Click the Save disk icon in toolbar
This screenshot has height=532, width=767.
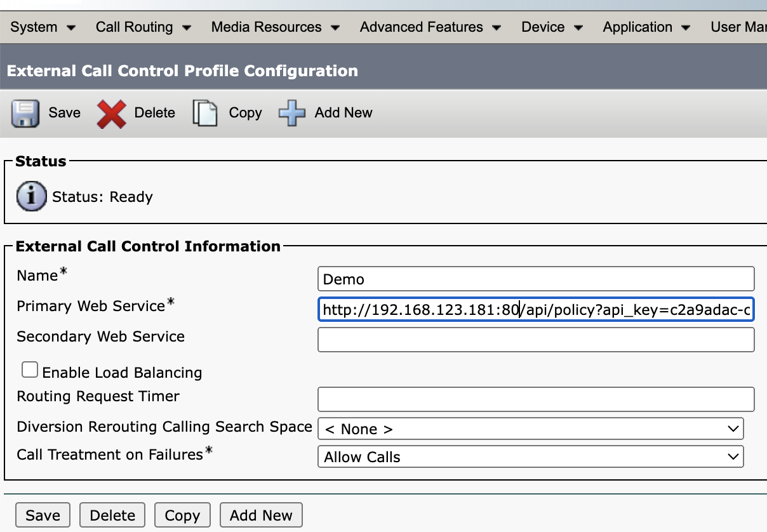[25, 112]
